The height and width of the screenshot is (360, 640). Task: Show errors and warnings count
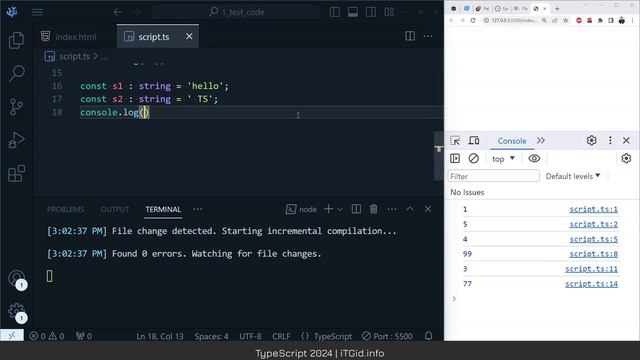point(47,336)
